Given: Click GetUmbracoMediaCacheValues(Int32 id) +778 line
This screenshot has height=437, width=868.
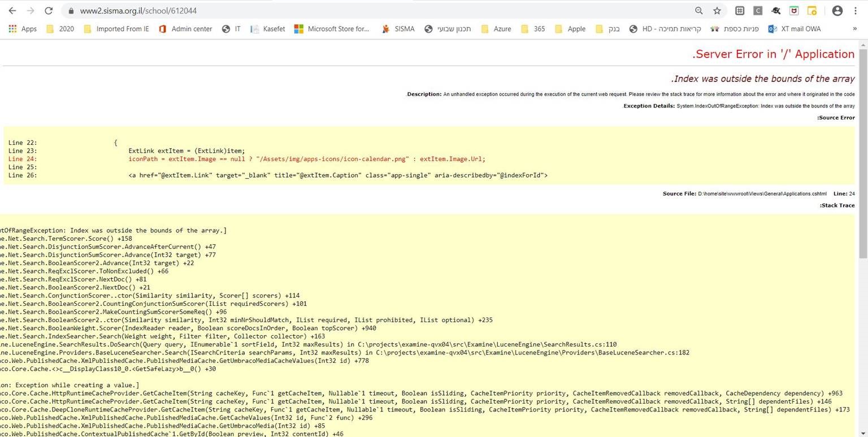Looking at the screenshot, I should tap(184, 361).
